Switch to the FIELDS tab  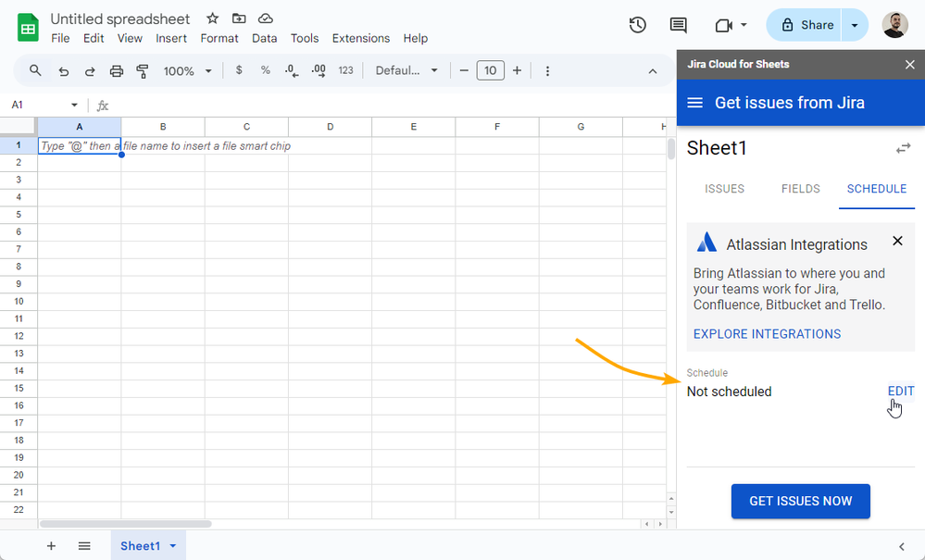coord(801,189)
